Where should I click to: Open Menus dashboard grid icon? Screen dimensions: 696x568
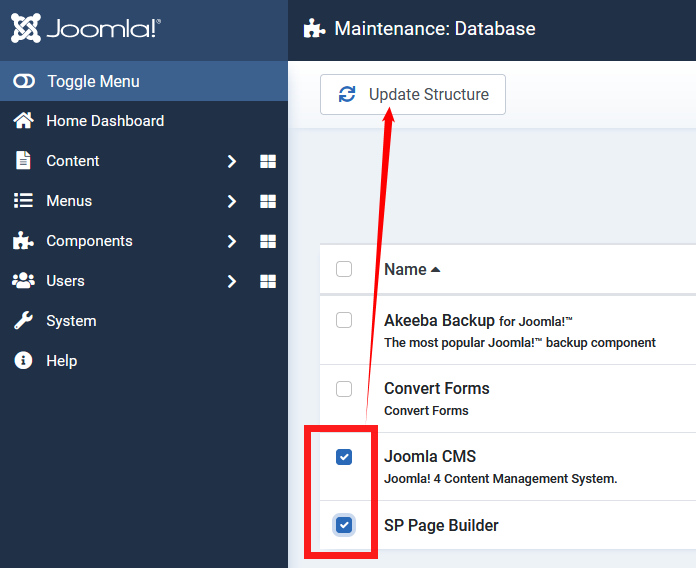click(x=267, y=201)
